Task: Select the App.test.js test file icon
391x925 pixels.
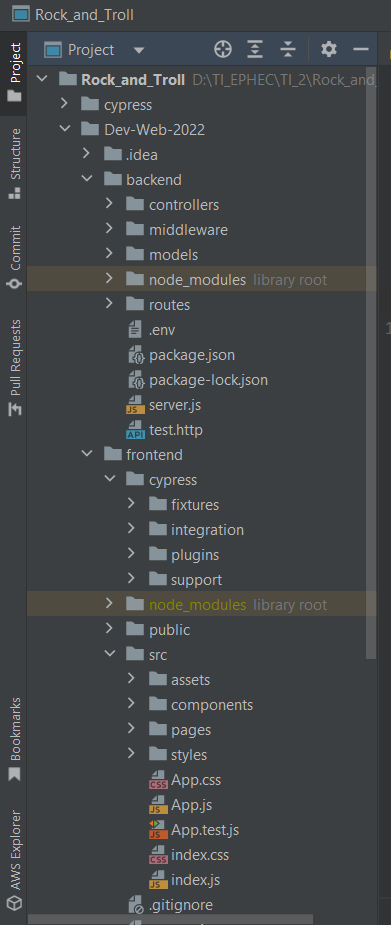Action: (x=158, y=830)
